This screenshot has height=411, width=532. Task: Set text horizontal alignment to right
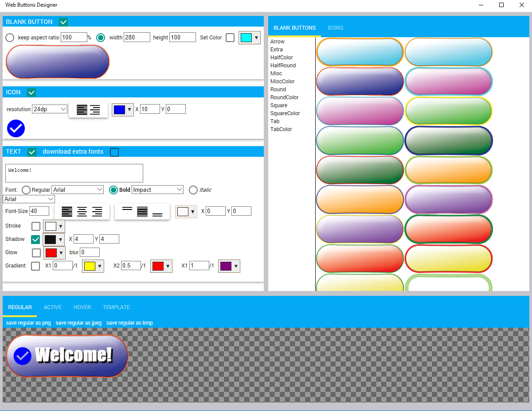point(97,212)
